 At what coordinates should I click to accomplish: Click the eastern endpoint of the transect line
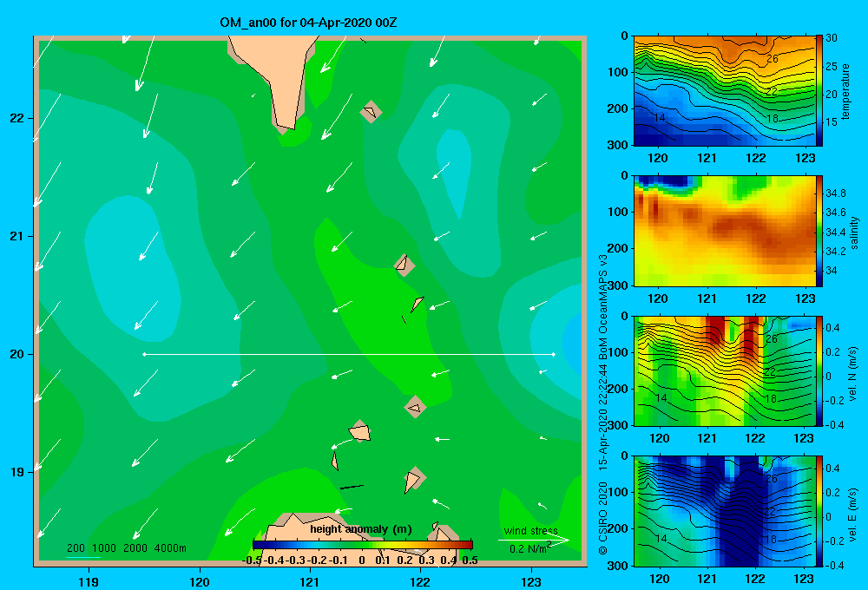[x=553, y=354]
